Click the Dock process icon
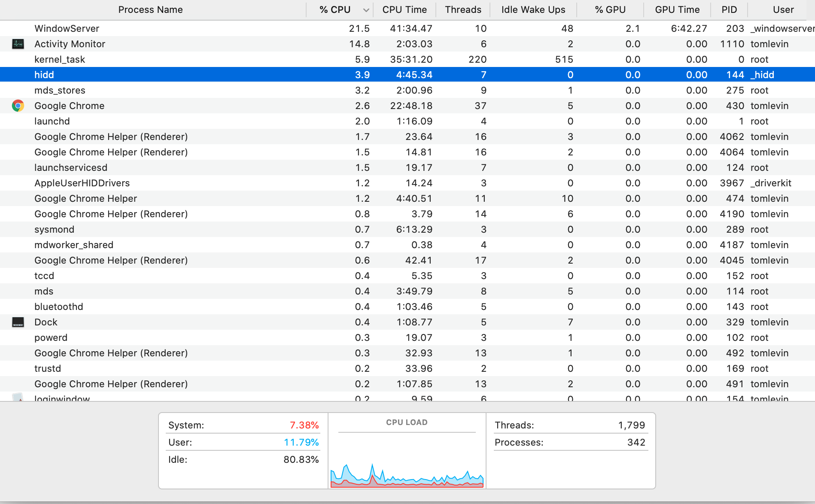This screenshot has height=504, width=815. click(x=18, y=322)
